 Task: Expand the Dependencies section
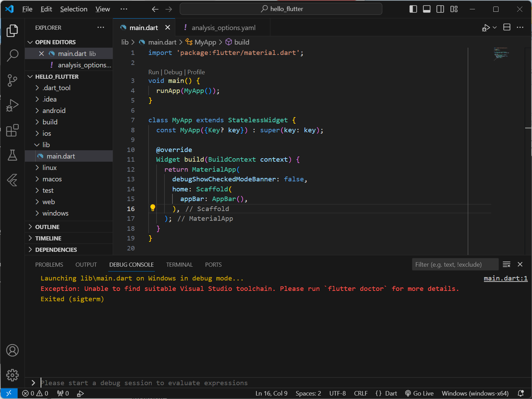(69, 250)
